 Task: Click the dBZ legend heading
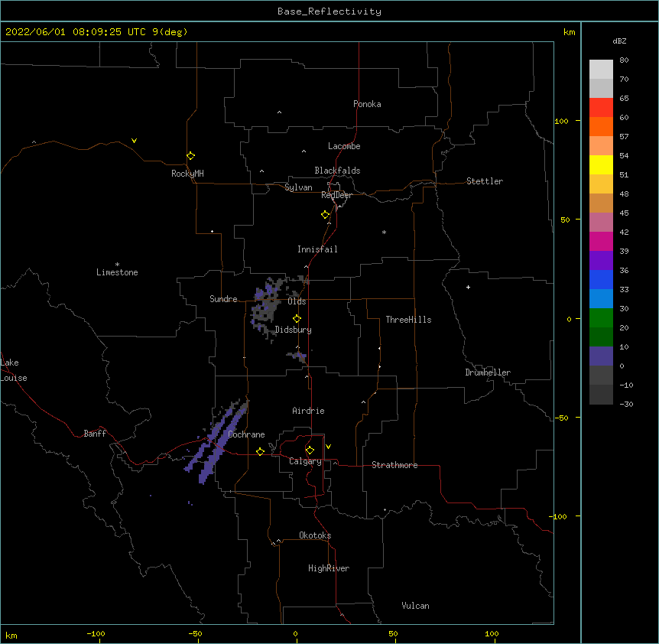pyautogui.click(x=619, y=41)
